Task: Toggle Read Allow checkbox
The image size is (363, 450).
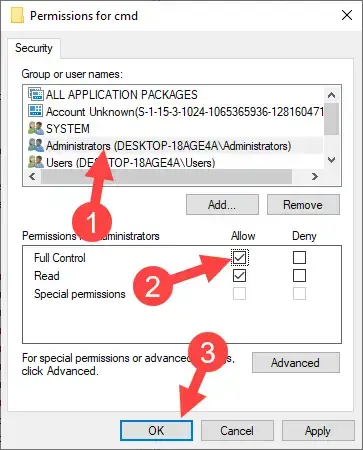Action: tap(239, 276)
